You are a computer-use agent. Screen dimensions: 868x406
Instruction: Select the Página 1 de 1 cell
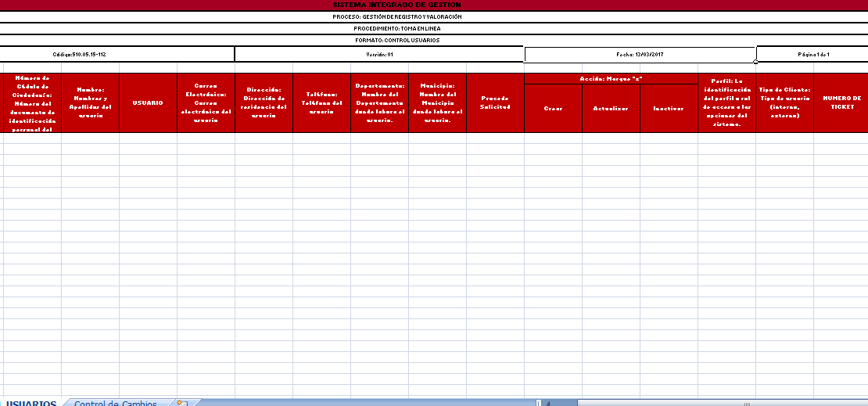coord(812,54)
